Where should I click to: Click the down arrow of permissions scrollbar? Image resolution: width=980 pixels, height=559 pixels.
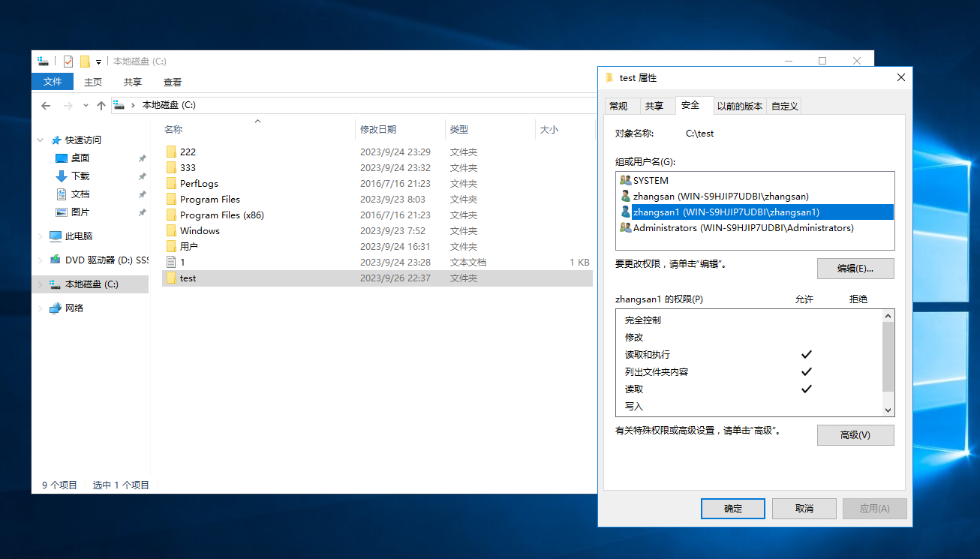[888, 410]
